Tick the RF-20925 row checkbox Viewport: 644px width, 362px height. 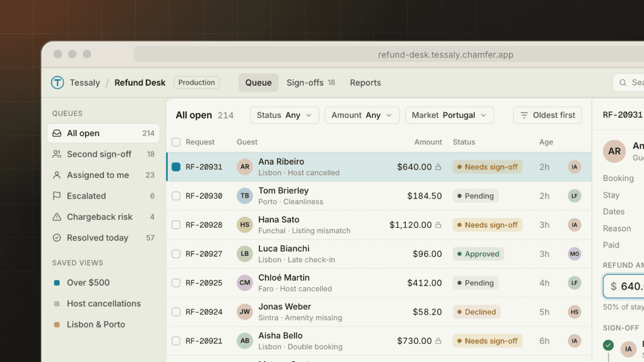176,283
